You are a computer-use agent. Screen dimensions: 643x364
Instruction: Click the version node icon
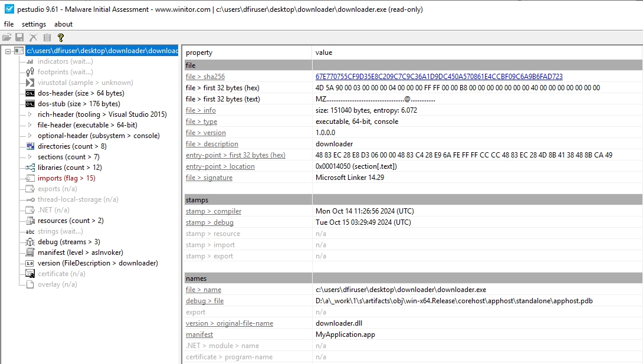coord(30,263)
